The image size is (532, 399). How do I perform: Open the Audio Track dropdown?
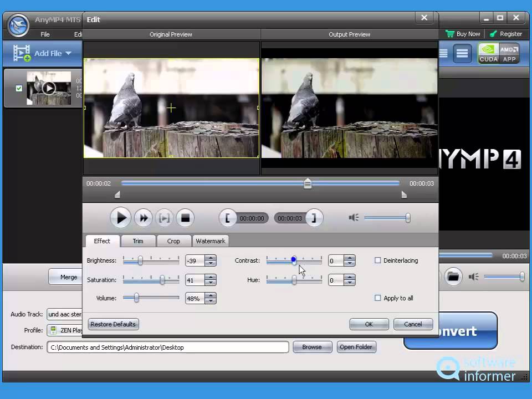(64, 314)
